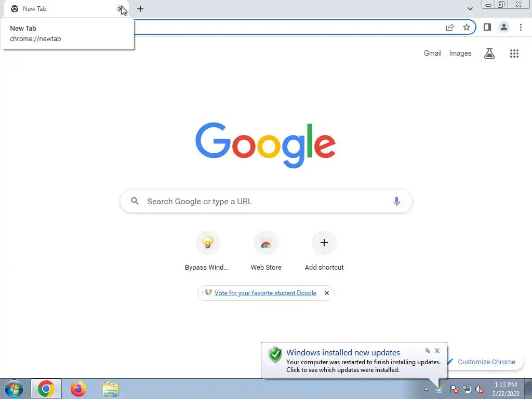Open Search Labs flask icon
This screenshot has height=399, width=532.
[x=489, y=54]
